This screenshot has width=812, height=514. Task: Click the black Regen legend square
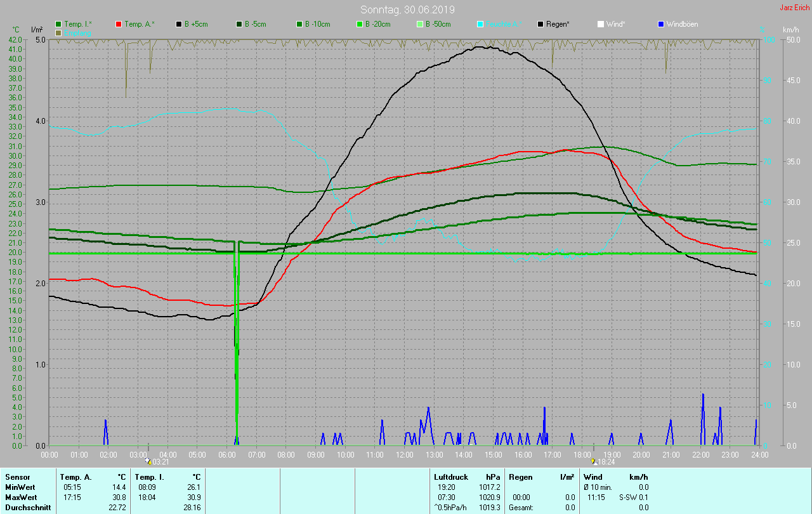click(x=540, y=24)
